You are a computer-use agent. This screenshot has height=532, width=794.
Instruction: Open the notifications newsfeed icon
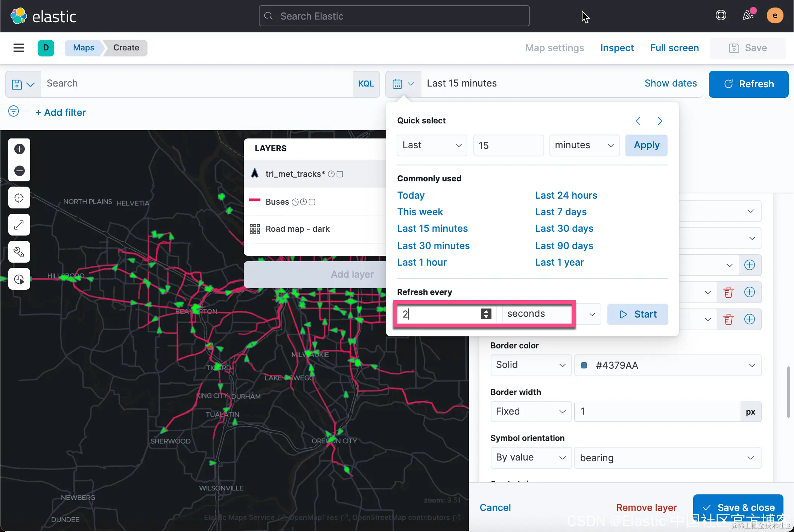click(748, 15)
